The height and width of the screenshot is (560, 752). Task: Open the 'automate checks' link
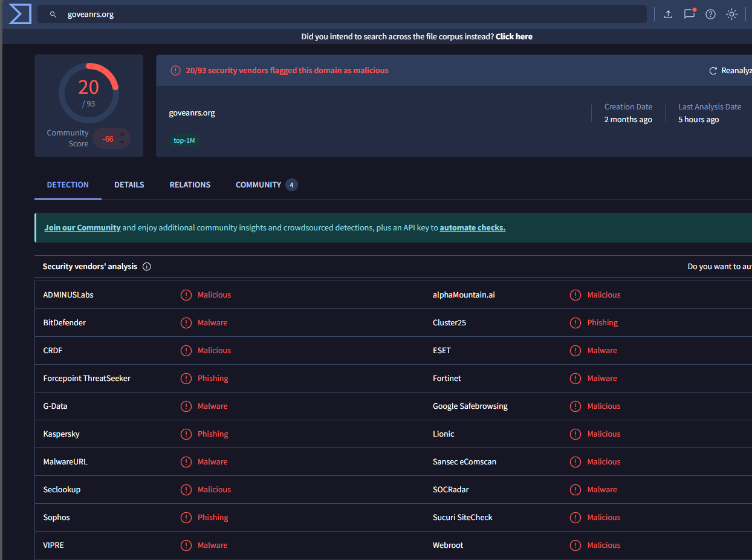click(x=472, y=228)
